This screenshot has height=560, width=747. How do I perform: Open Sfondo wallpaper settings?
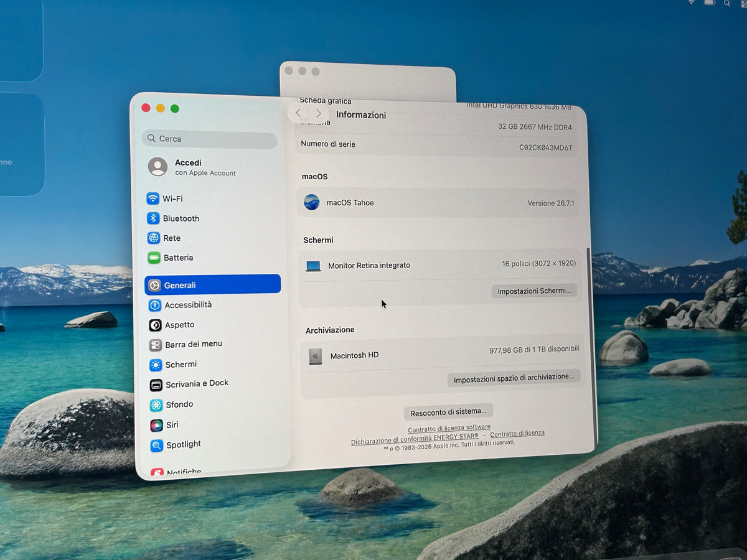[x=172, y=405]
